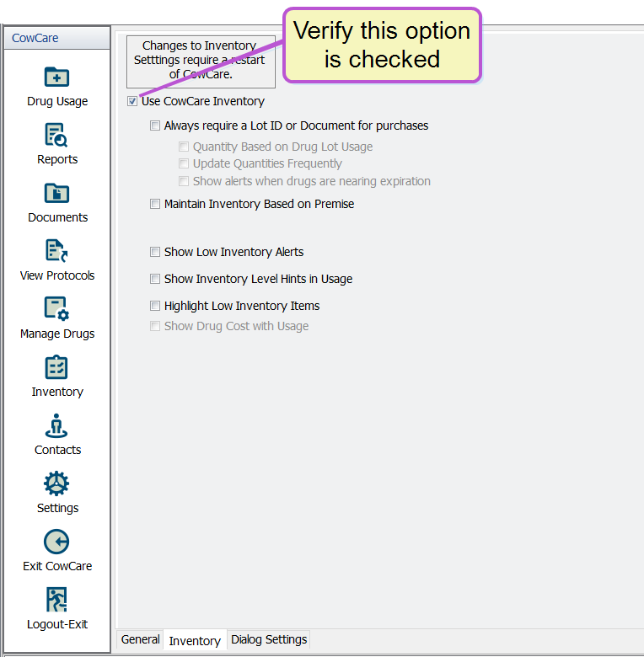
Task: Switch to the General tab
Action: tap(140, 639)
